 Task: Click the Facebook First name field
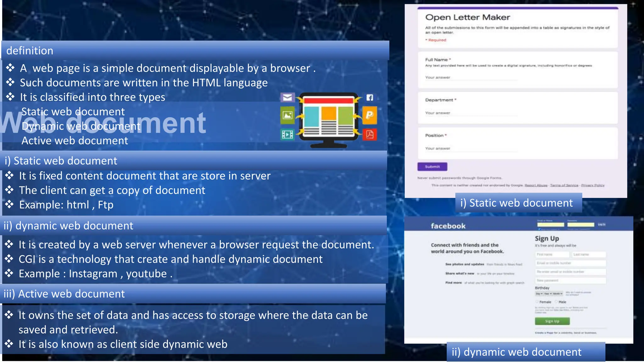click(552, 254)
